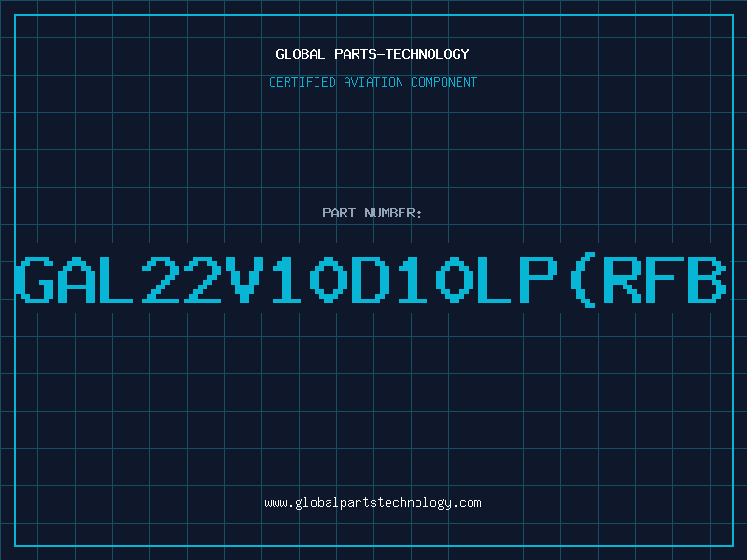
Task: Click the word COMPONENT in the subtitle
Action: click(444, 82)
